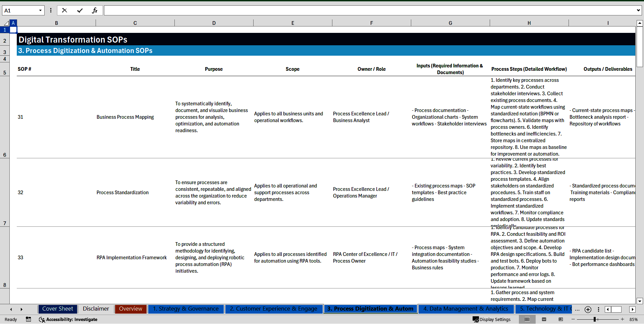Open the Cover Sheet tab

point(58,309)
